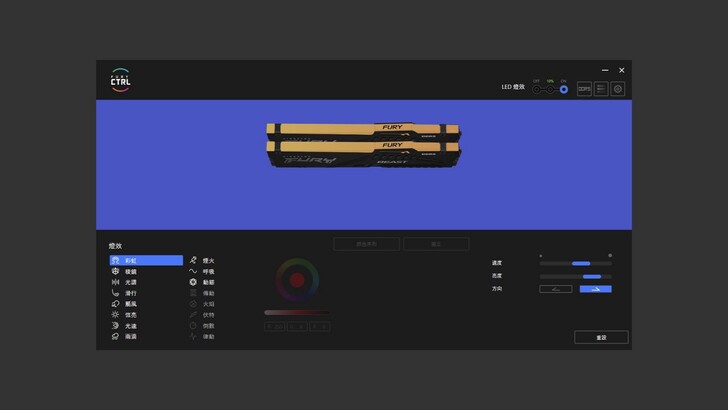Click the G value input field
Screen dimensions: 728x410
[x=297, y=327]
